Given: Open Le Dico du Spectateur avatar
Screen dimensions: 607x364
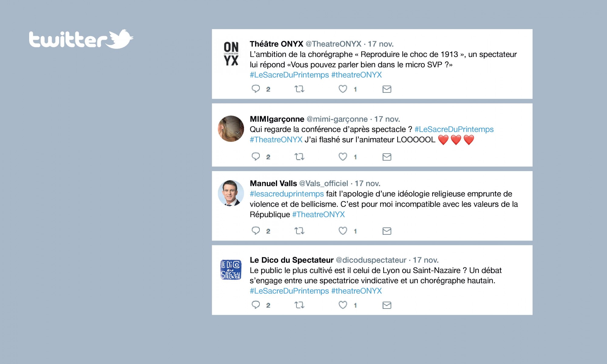Looking at the screenshot, I should point(231,270).
